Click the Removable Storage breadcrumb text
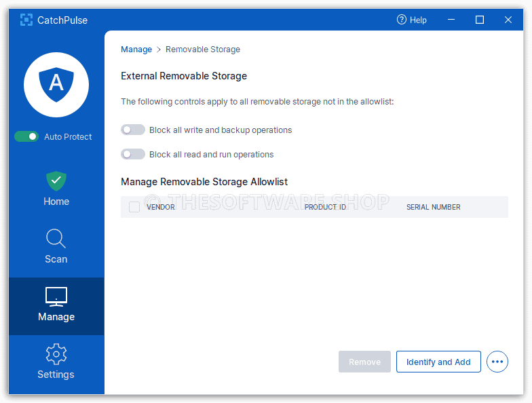Image resolution: width=532 pixels, height=403 pixels. (202, 50)
